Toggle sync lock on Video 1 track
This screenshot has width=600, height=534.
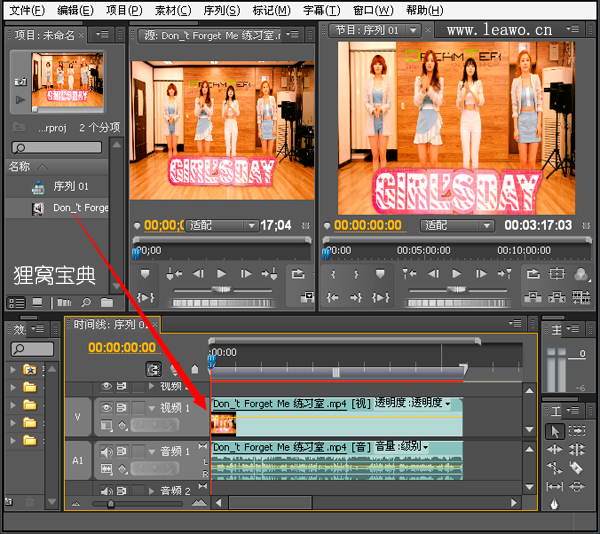click(122, 408)
